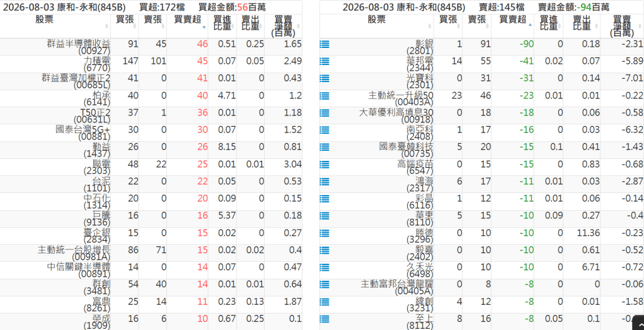This screenshot has width=644, height=330.
Task: Click the 買超:172檔 header text
Action: tap(162, 7)
